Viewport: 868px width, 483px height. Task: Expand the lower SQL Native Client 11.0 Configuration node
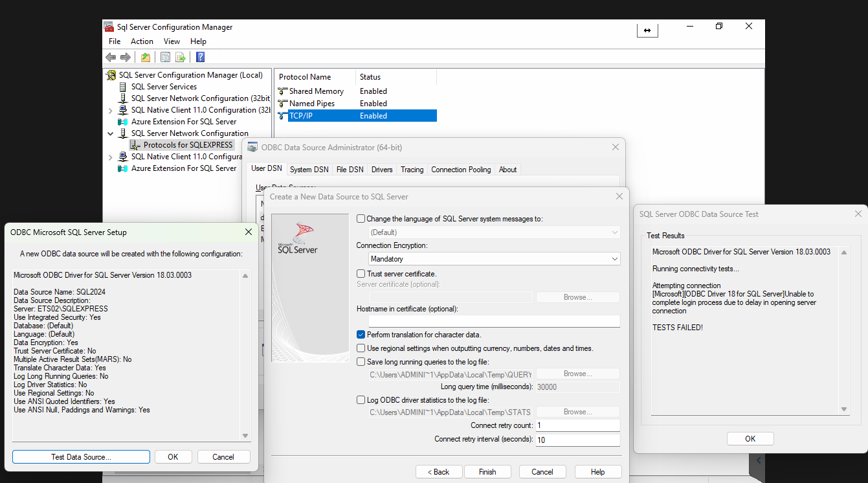point(111,157)
